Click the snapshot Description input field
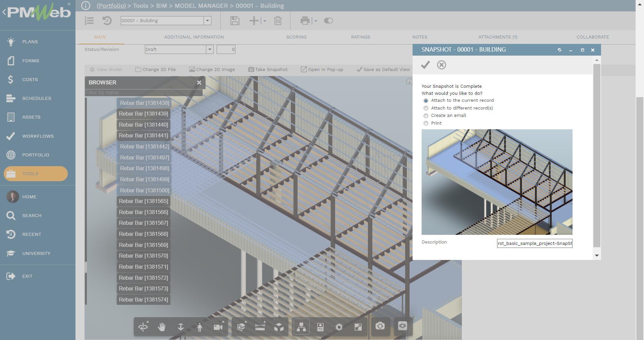 point(535,244)
